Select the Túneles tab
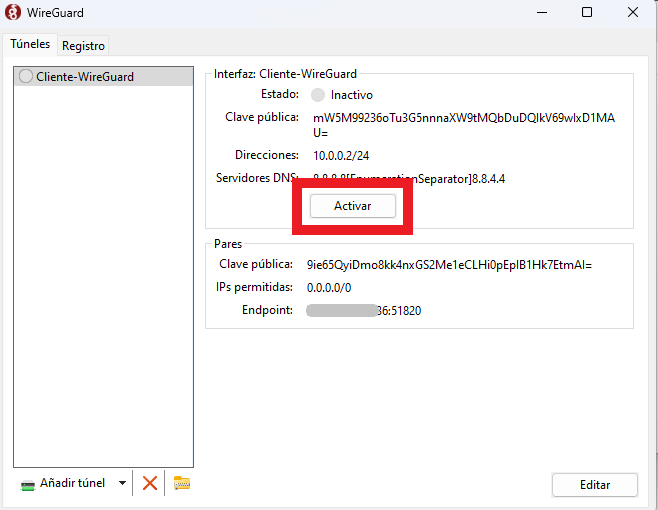This screenshot has height=510, width=658. tap(30, 44)
